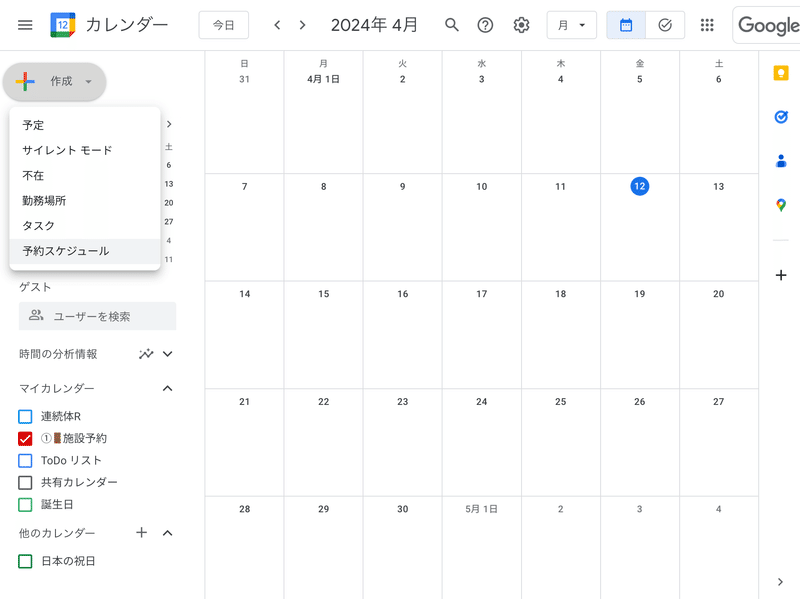The image size is (800, 599).
Task: Click date 9 in the grid
Action: coord(403,186)
